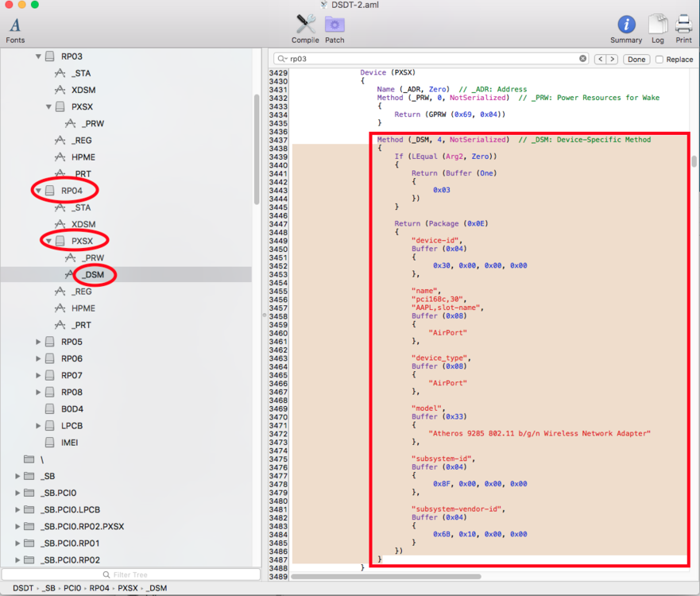Click the search magnifier icon
This screenshot has width=700, height=596.
coord(281,59)
